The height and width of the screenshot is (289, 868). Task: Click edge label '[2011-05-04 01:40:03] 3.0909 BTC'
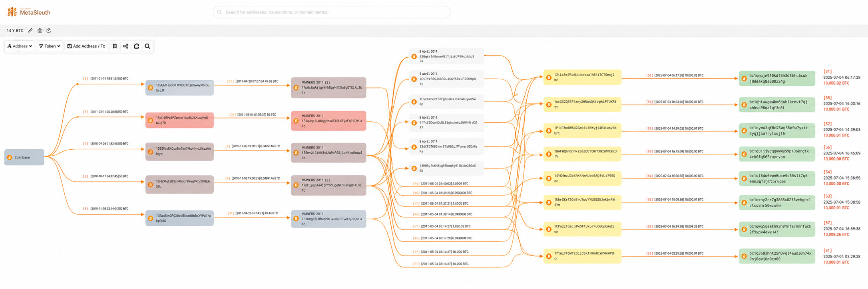pos(444,184)
